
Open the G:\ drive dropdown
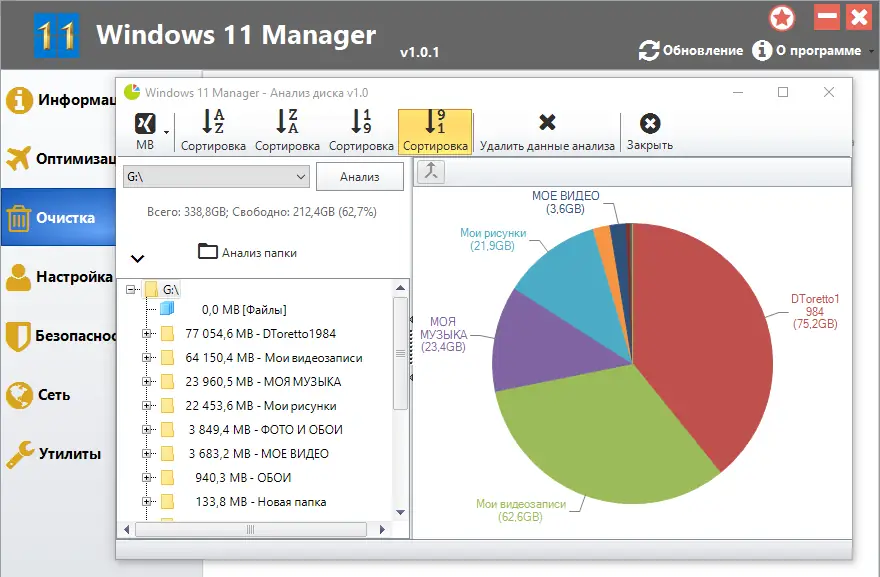point(216,177)
